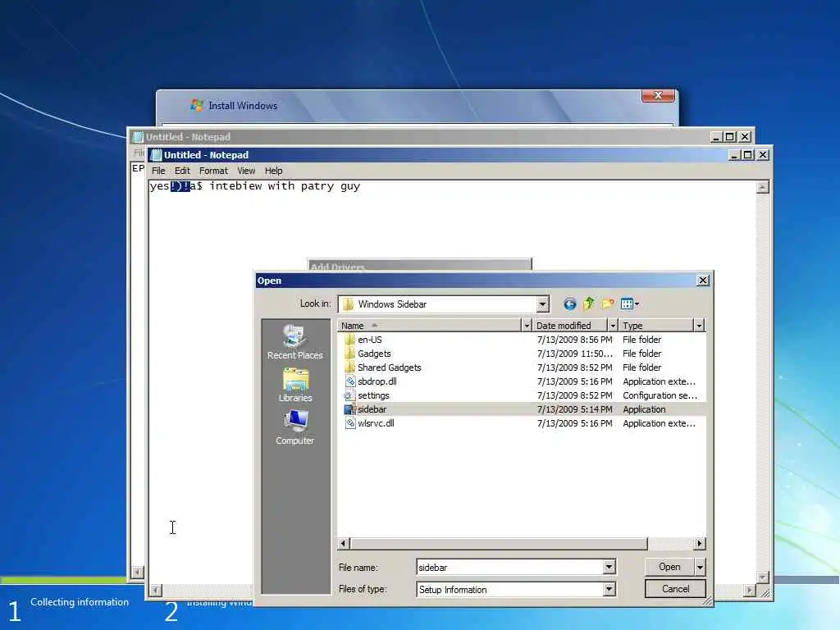Select the sidebar application icon

349,409
